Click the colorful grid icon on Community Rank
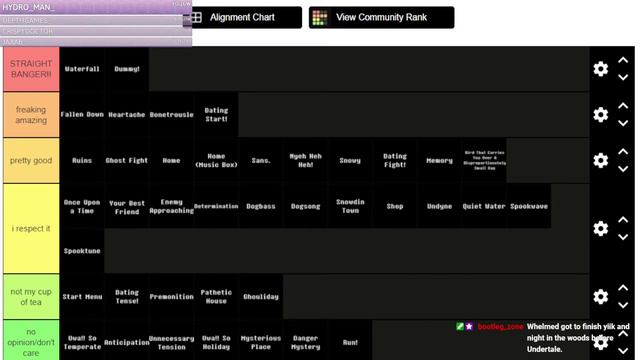The image size is (640, 360). 320,18
